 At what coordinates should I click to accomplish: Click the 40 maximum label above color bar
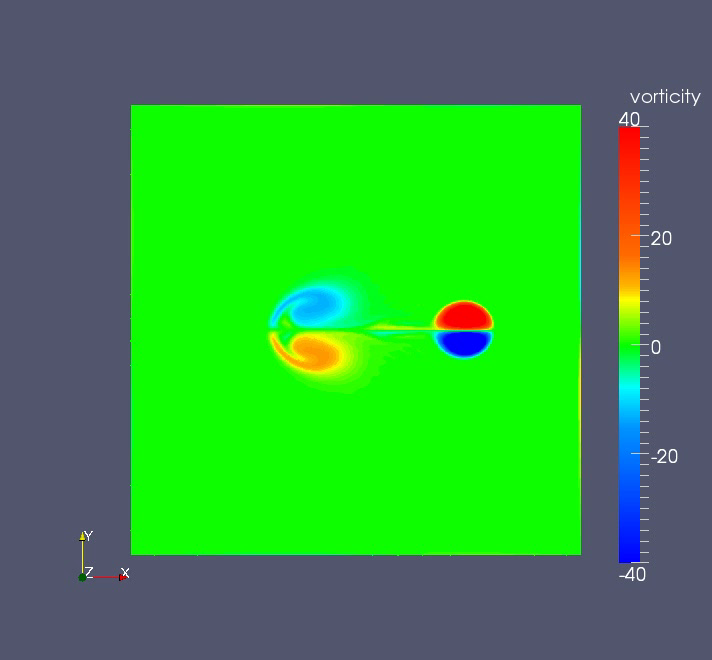pyautogui.click(x=629, y=119)
